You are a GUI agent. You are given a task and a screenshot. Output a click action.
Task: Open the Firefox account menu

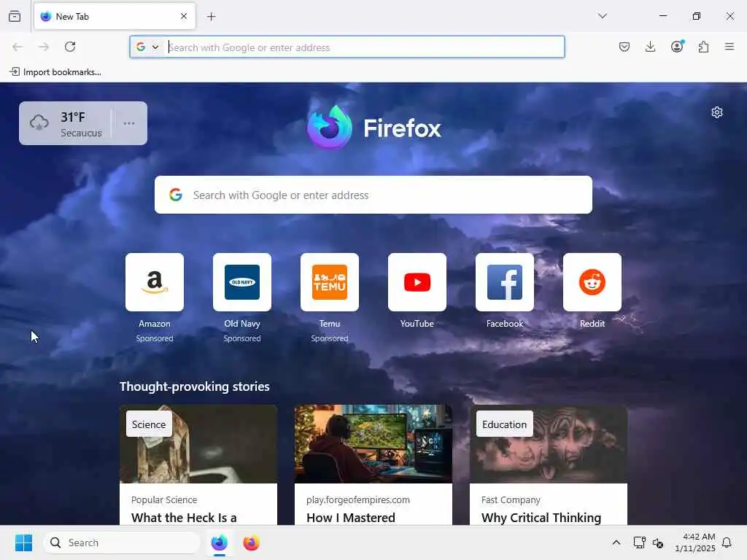coord(677,46)
